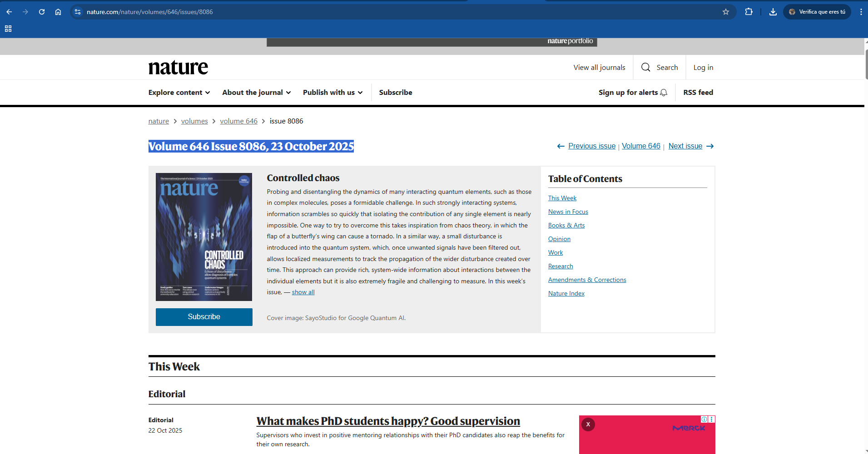
Task: Expand the About the journal menu
Action: (x=256, y=93)
